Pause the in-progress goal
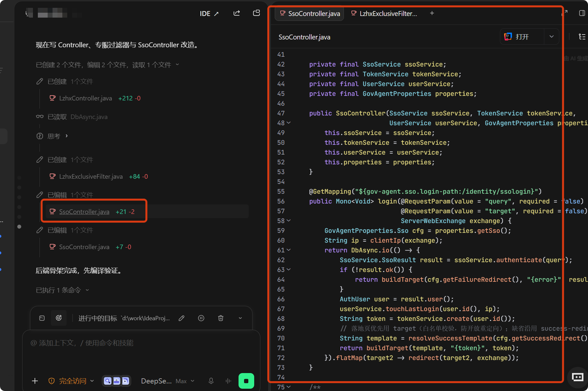Screen dimensions: 588x391 [201, 318]
